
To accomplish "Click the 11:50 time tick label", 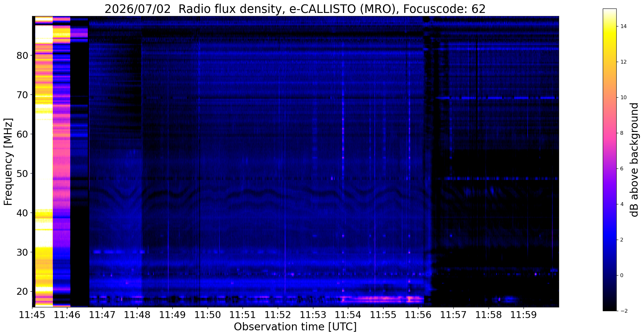I will (208, 315).
